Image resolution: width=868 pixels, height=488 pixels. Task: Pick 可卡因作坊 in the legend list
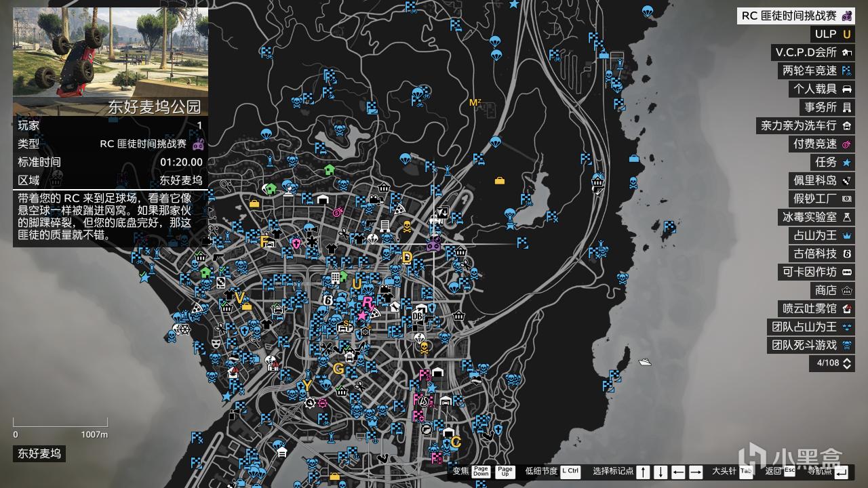(816, 272)
